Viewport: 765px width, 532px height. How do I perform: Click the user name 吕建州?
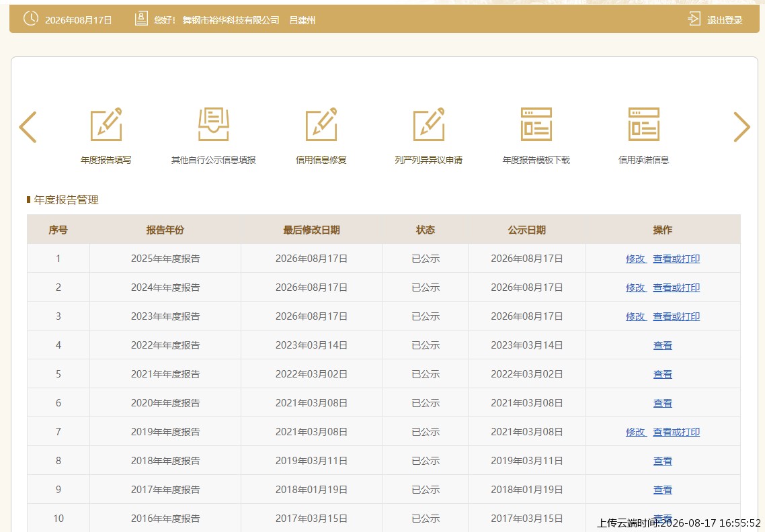(x=303, y=20)
